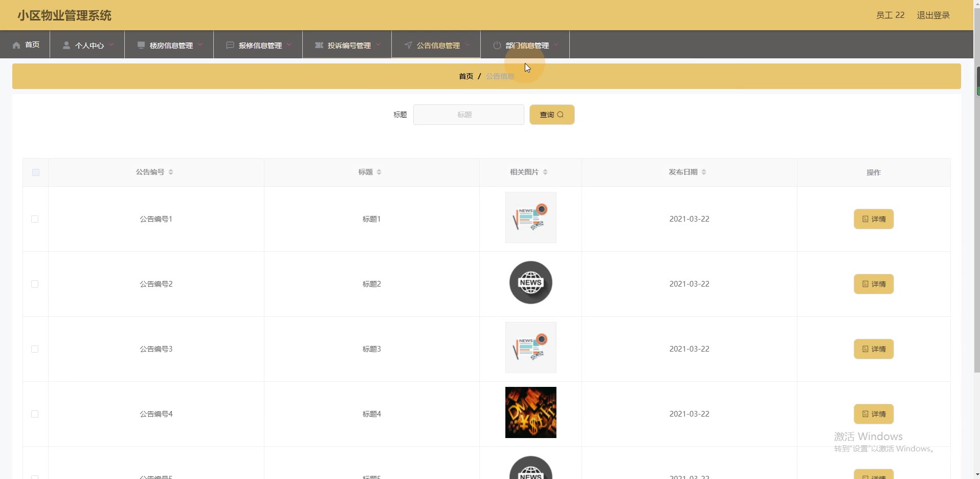This screenshot has height=479, width=980.
Task: Click the 小区物业管理系统 title
Action: pyautogui.click(x=64, y=15)
